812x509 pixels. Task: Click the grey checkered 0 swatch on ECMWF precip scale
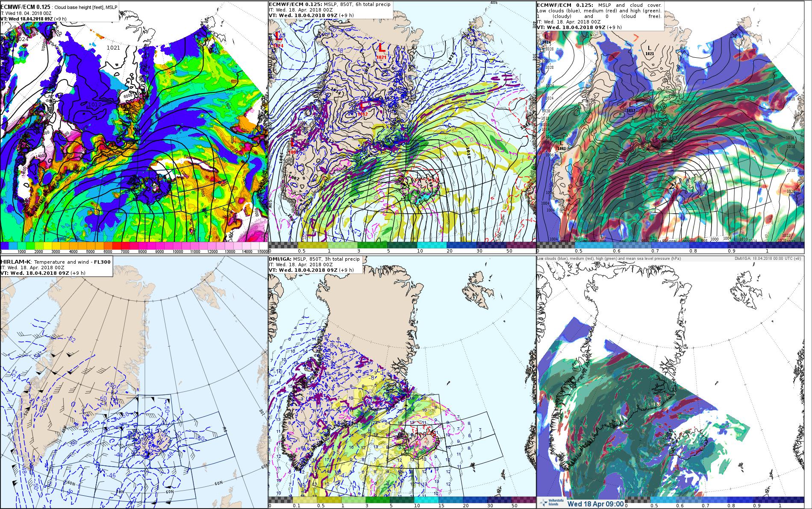tap(283, 245)
